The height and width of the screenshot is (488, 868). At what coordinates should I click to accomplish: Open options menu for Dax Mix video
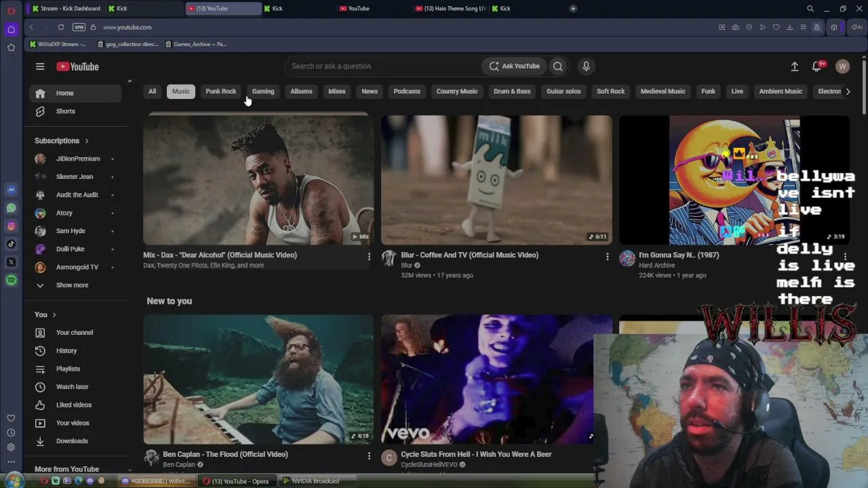[369, 256]
